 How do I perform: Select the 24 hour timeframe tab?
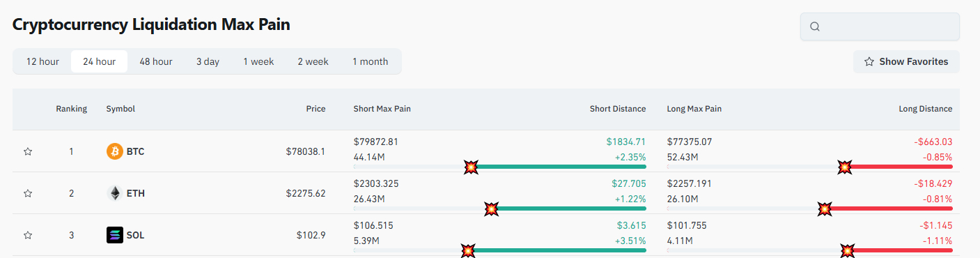pos(99,61)
